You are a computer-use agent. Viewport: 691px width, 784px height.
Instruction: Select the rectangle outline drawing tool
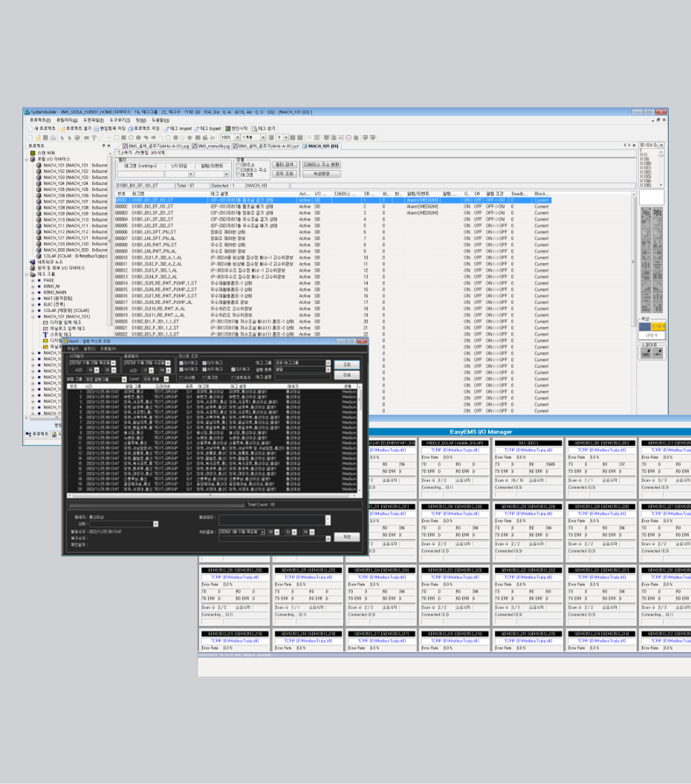pos(117,137)
